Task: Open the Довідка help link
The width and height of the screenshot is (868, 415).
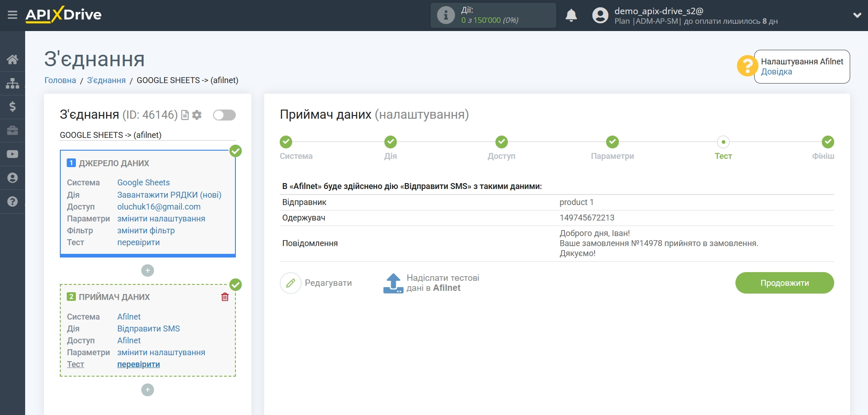Action: coord(776,72)
